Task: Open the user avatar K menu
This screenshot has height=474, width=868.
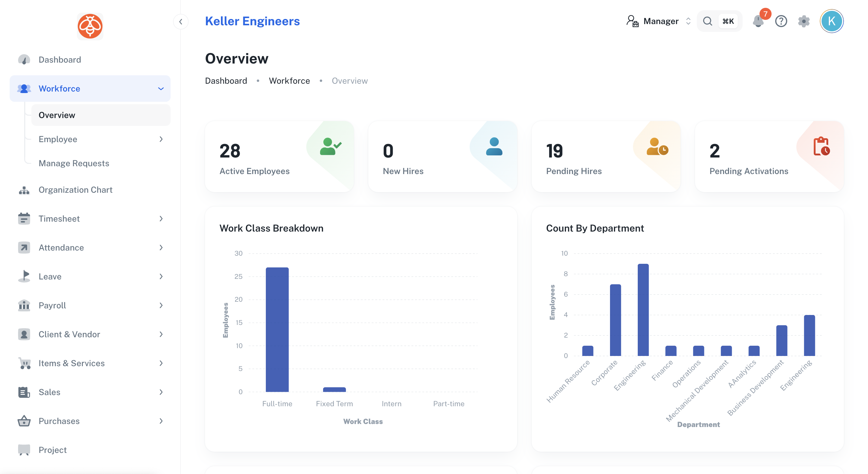Action: [x=832, y=21]
